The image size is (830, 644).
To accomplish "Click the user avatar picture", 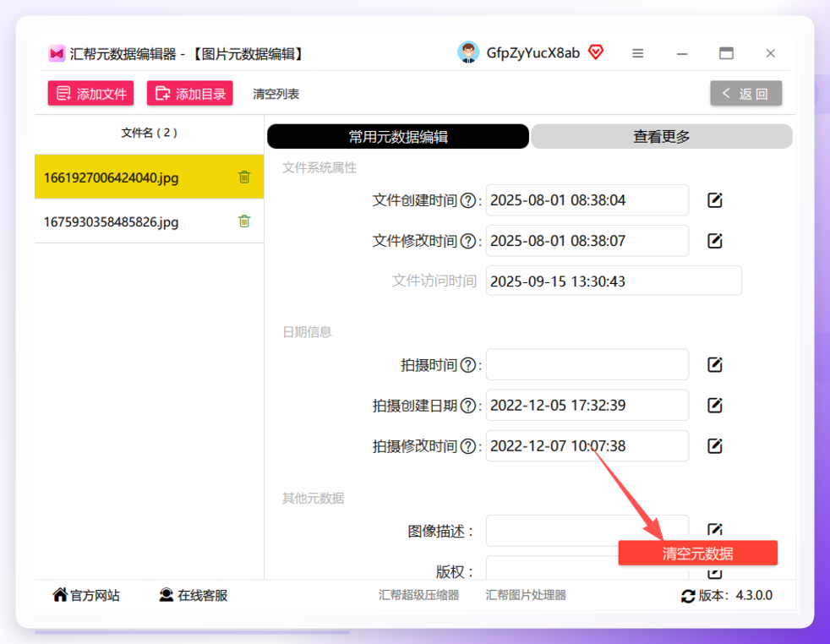I will 468,52.
